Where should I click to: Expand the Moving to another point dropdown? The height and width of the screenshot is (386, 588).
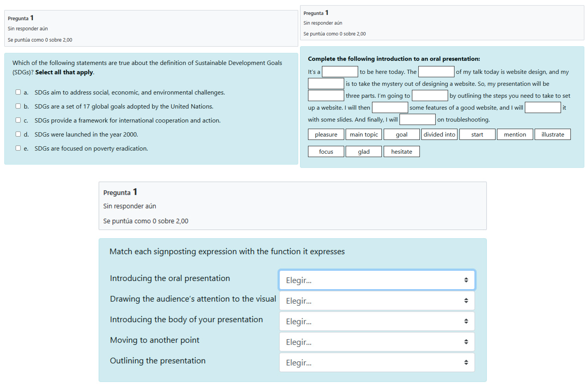[376, 342]
